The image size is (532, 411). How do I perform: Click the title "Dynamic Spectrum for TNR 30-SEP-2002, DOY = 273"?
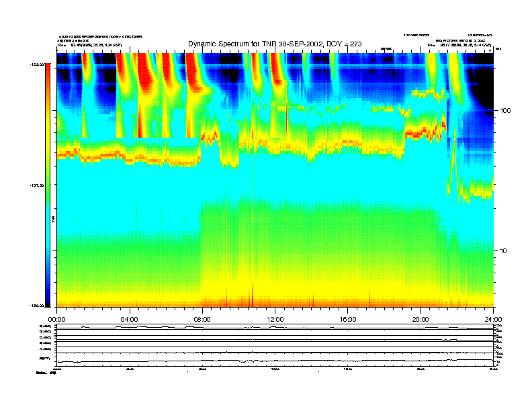pyautogui.click(x=275, y=44)
